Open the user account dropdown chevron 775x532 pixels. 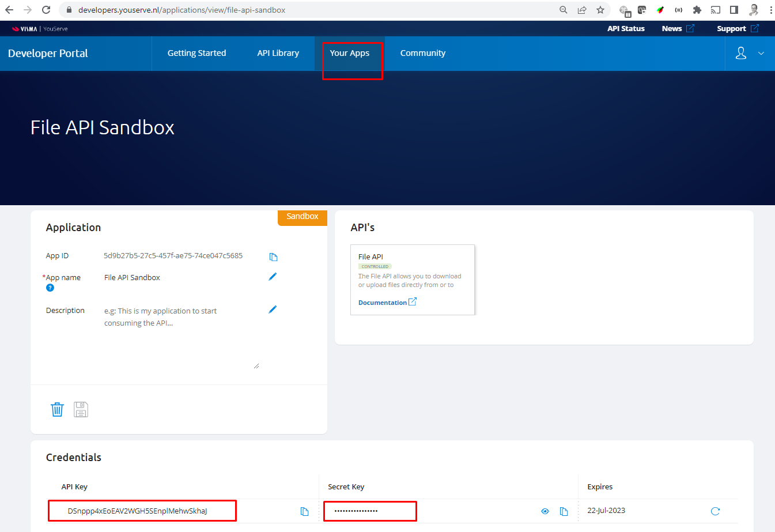pos(761,53)
